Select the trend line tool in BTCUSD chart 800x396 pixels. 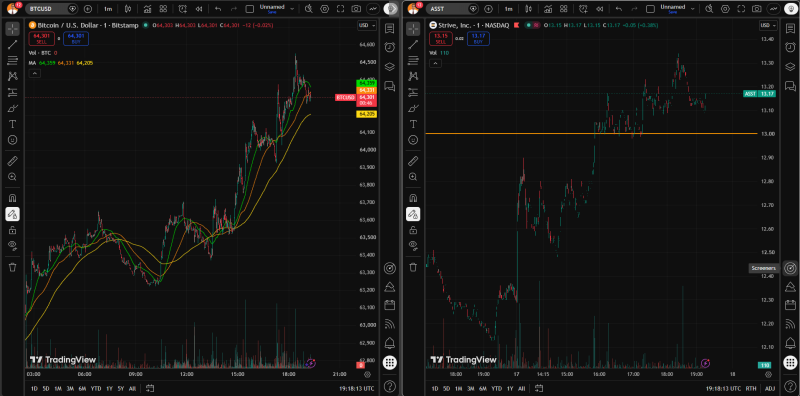point(13,45)
